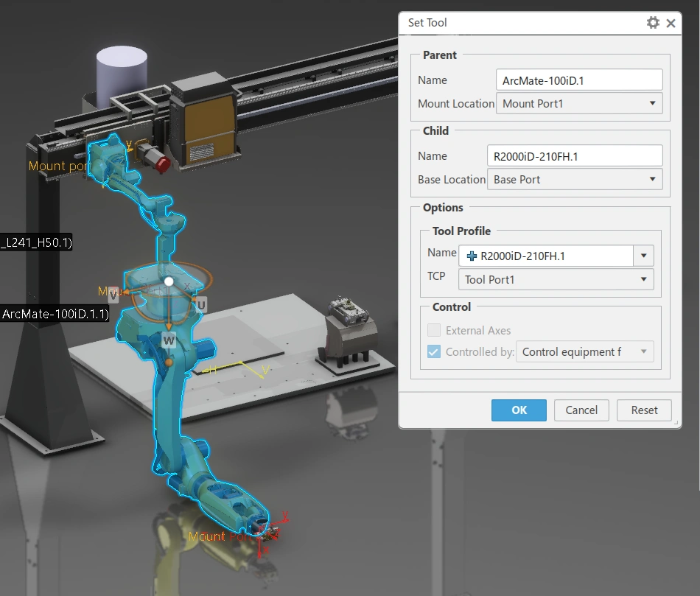The image size is (700, 596).
Task: Open the Set Tool dialog settings gear
Action: coord(653,23)
